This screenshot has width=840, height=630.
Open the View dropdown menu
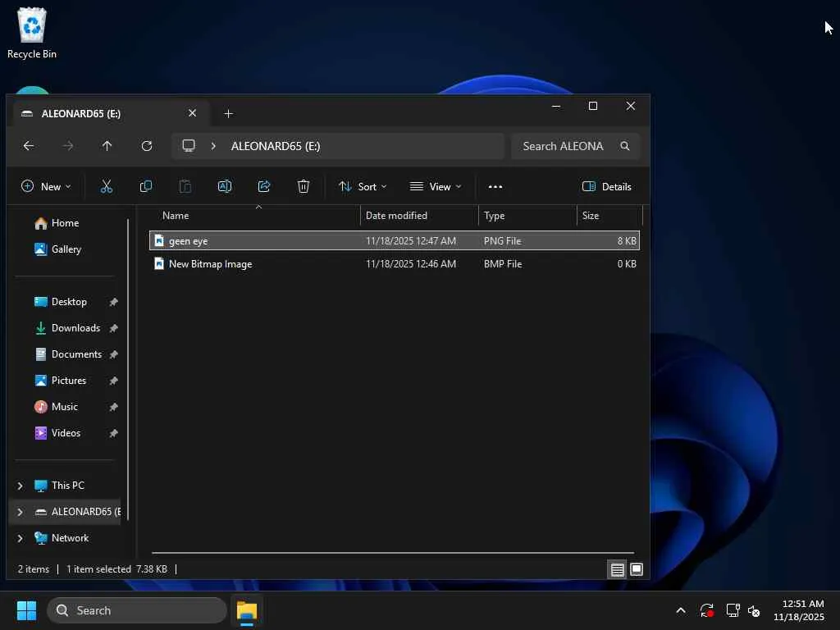436,187
